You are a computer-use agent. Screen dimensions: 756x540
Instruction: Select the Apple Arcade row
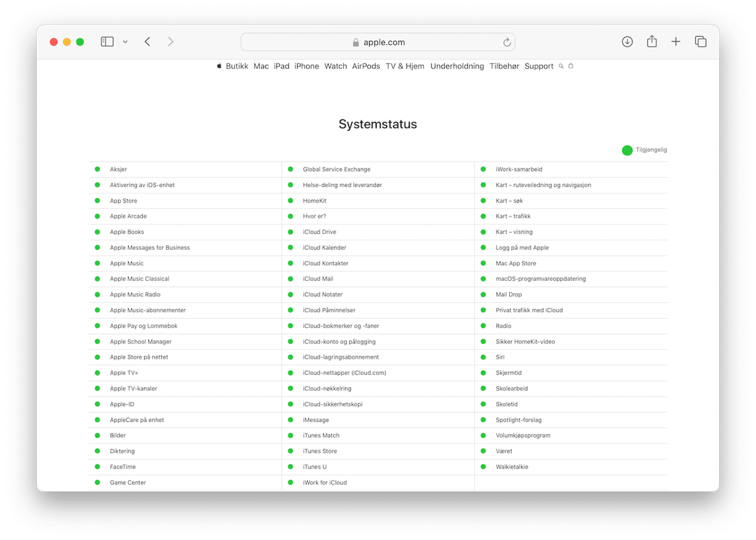pyautogui.click(x=185, y=216)
